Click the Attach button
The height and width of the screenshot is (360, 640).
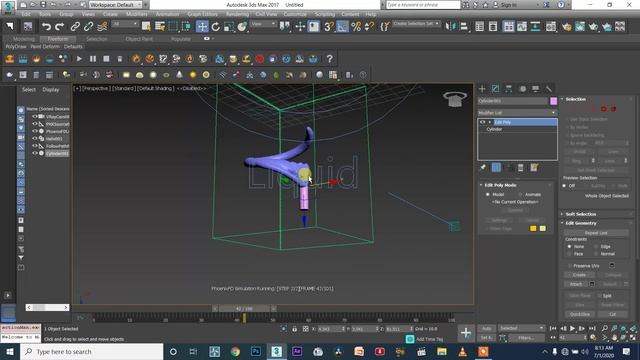(576, 284)
